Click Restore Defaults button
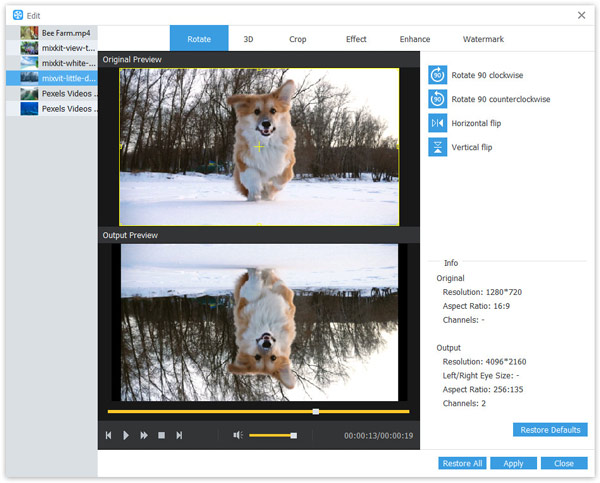The height and width of the screenshot is (483, 600). click(550, 430)
